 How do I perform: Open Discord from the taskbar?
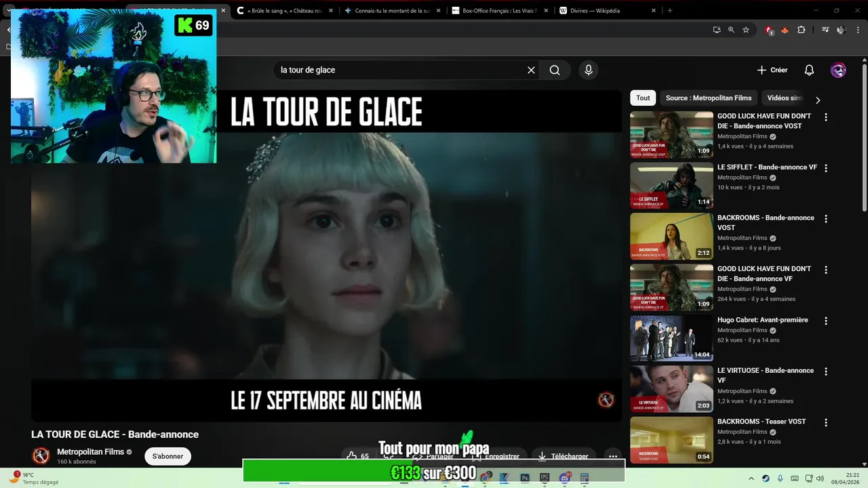564,478
